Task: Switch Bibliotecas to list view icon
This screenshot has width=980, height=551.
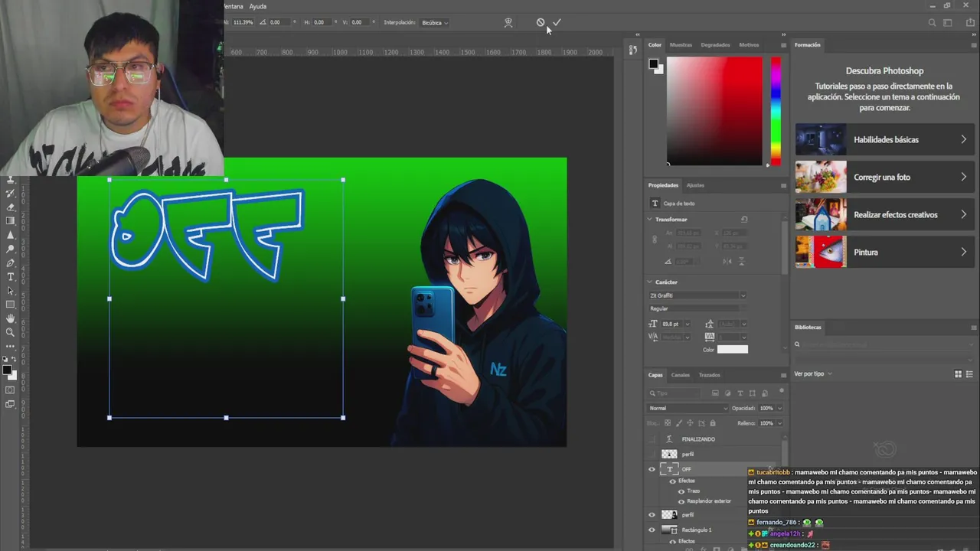Action: (969, 373)
